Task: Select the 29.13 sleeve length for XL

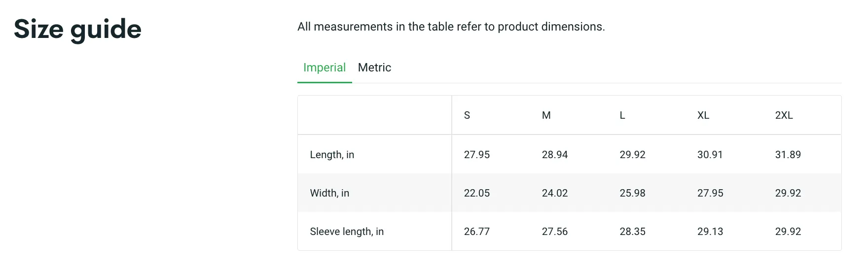Action: pos(710,232)
